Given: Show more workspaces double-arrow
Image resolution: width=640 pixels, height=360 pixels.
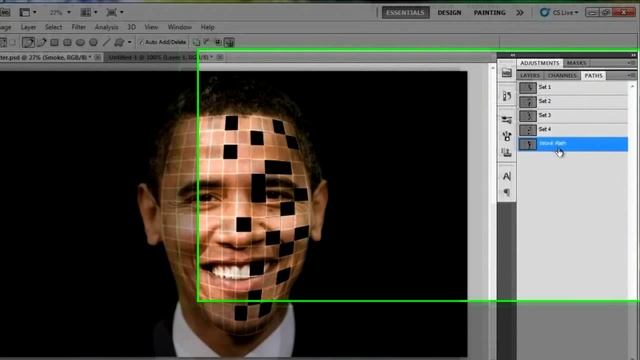Looking at the screenshot, I should coord(520,13).
